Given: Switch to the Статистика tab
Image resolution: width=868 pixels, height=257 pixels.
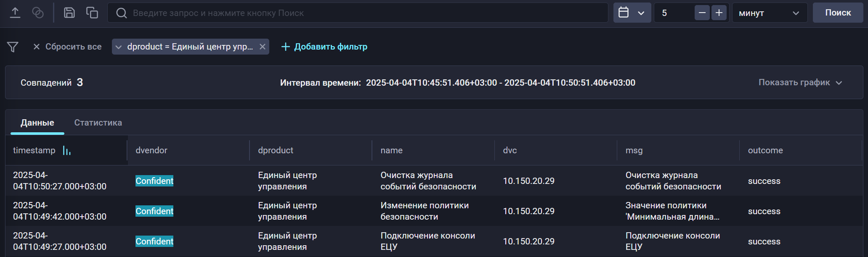Looking at the screenshot, I should pos(98,123).
